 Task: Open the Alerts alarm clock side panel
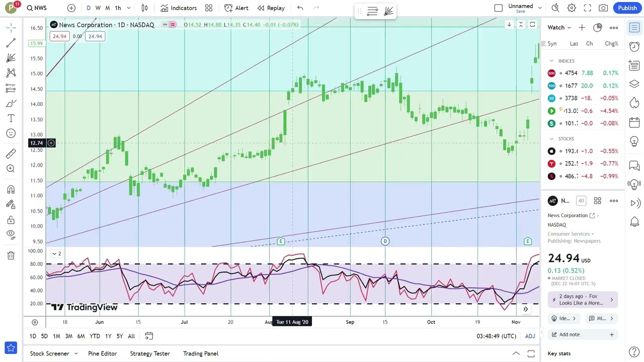point(634,46)
